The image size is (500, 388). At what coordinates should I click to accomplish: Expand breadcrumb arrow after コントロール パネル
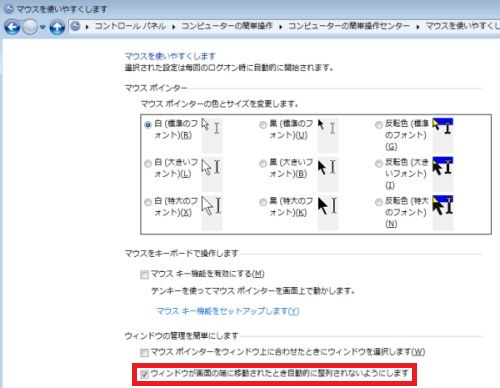tap(174, 27)
